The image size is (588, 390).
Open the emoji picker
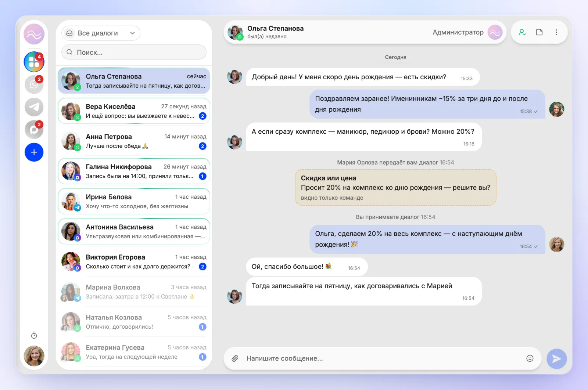click(530, 358)
